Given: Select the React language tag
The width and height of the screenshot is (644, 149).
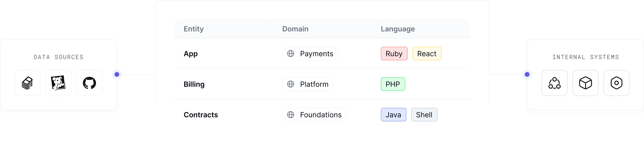Looking at the screenshot, I should click(x=427, y=54).
